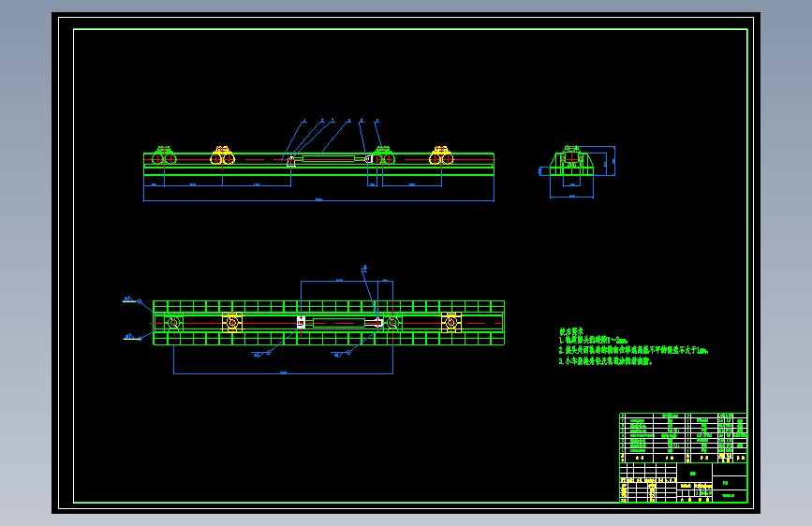The image size is (812, 526).
Task: Select the long link rod in the elevation view
Action: click(329, 158)
